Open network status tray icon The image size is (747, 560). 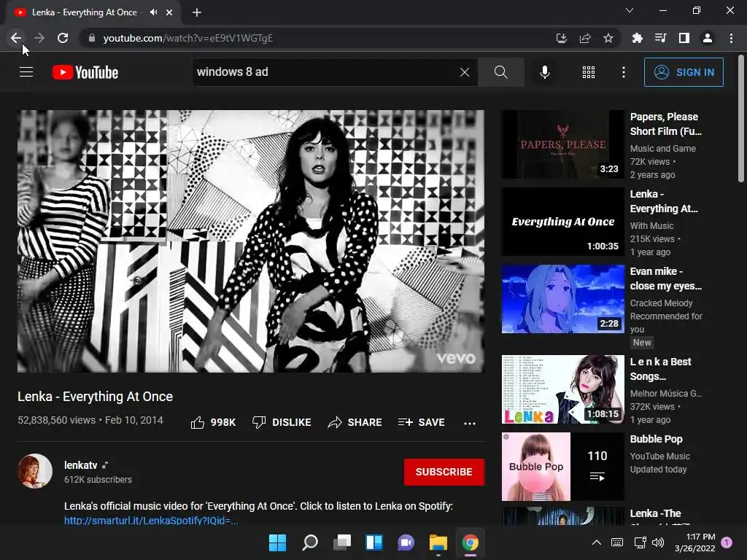tap(640, 542)
